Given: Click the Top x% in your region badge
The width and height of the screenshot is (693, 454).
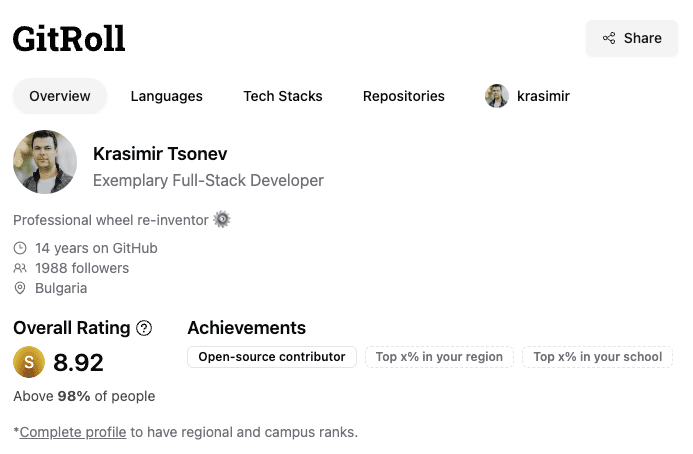Looking at the screenshot, I should click(x=439, y=357).
